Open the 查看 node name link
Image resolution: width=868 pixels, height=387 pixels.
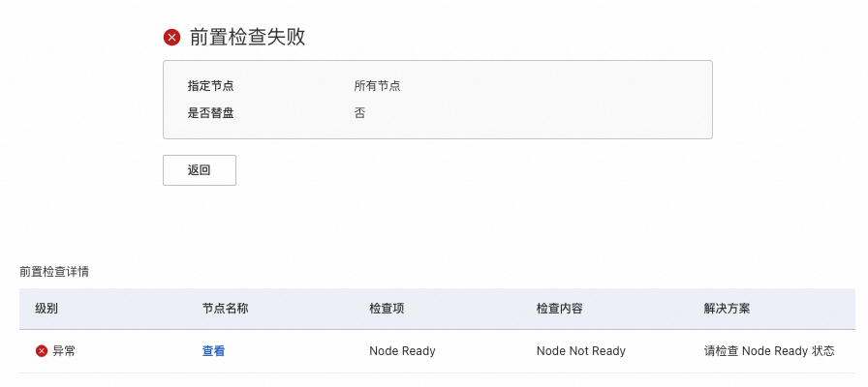[x=213, y=351]
